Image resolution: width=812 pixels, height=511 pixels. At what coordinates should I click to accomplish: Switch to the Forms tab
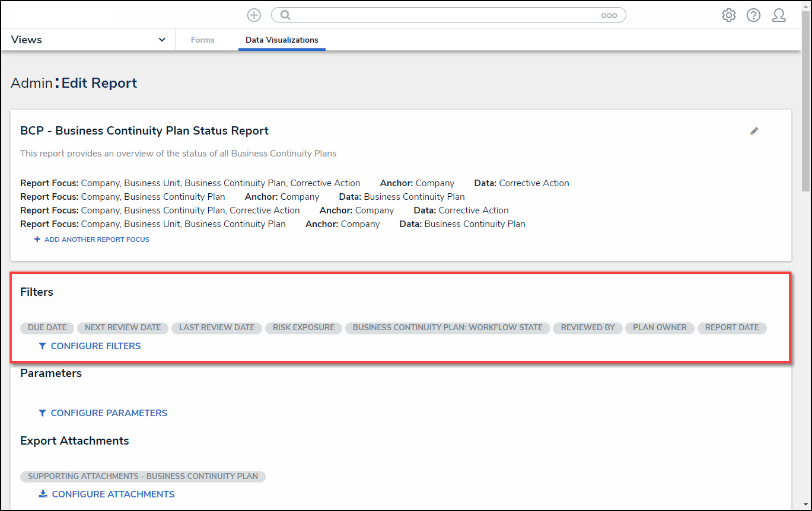(202, 40)
